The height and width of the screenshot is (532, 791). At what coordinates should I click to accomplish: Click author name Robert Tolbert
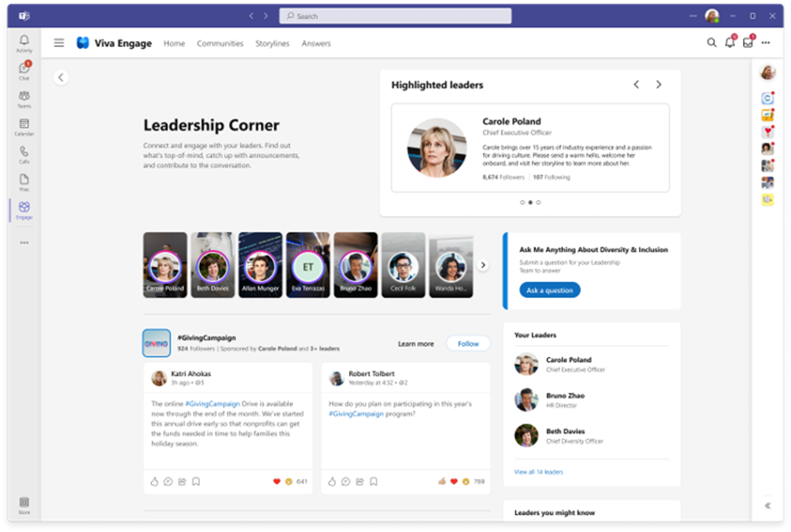(371, 373)
